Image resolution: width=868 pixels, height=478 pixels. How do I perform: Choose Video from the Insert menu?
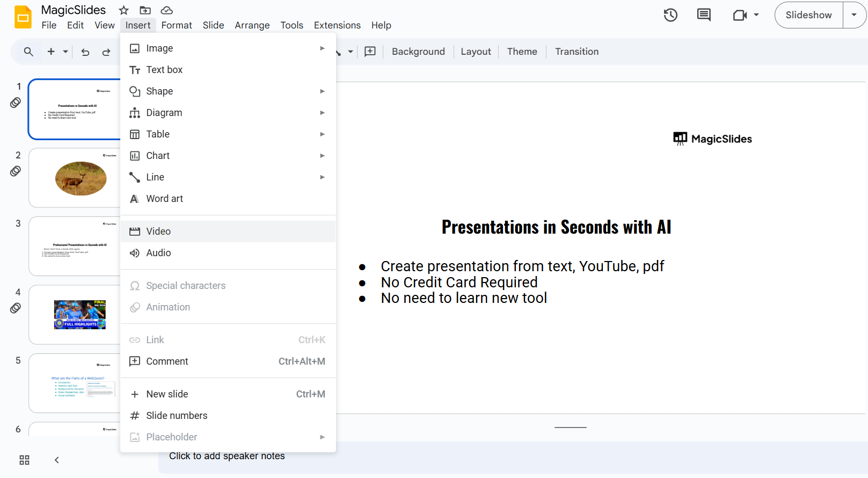pyautogui.click(x=158, y=231)
